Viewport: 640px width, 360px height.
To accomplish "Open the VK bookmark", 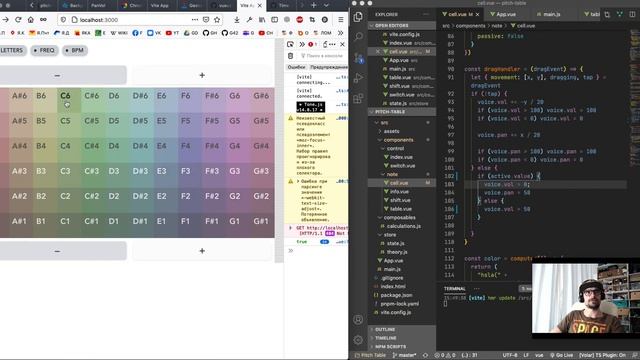I will point(154,33).
